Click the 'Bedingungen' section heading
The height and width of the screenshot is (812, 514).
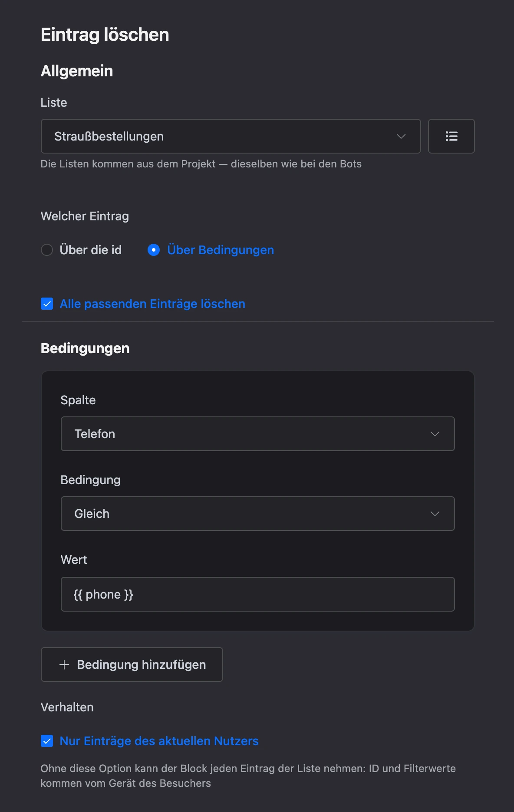tap(85, 348)
